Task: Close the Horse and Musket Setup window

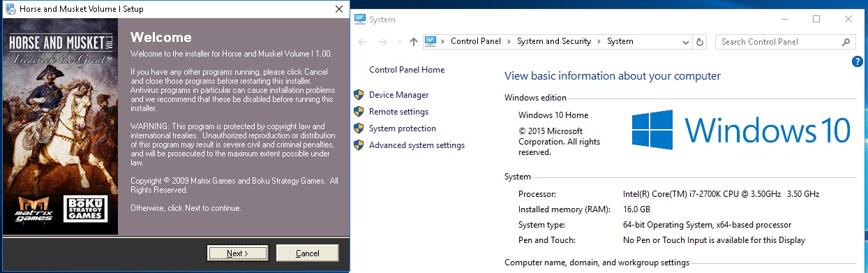Action: click(x=339, y=9)
